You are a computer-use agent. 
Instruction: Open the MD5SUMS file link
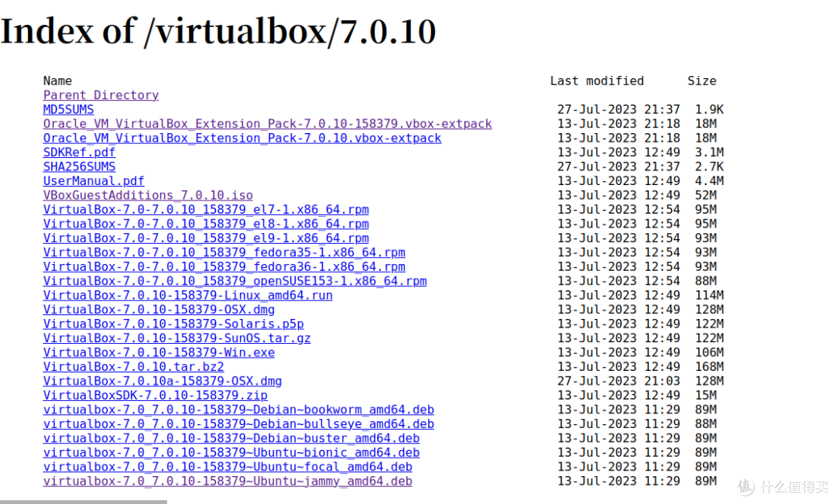pos(68,109)
